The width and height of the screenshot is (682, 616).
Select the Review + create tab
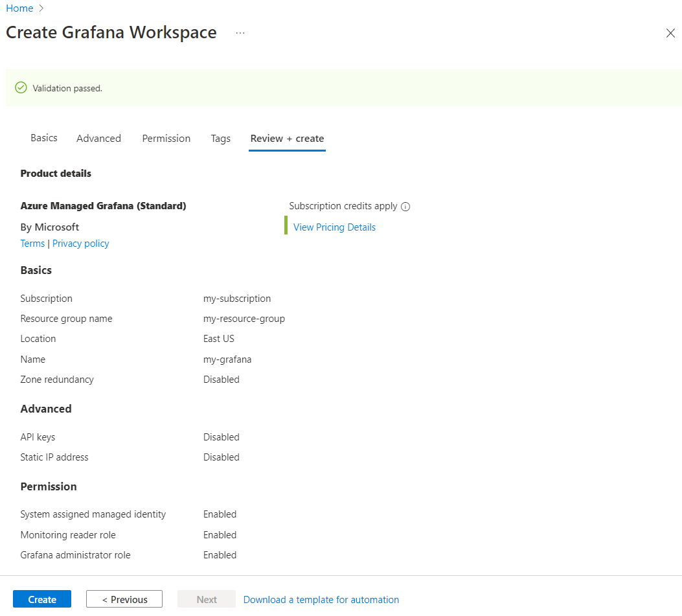click(287, 139)
